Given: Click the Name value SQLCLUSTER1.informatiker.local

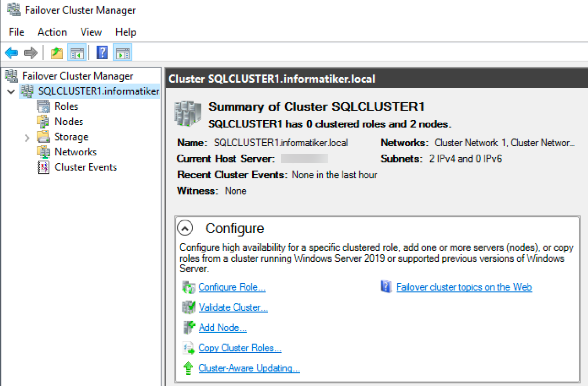Looking at the screenshot, I should (x=281, y=143).
